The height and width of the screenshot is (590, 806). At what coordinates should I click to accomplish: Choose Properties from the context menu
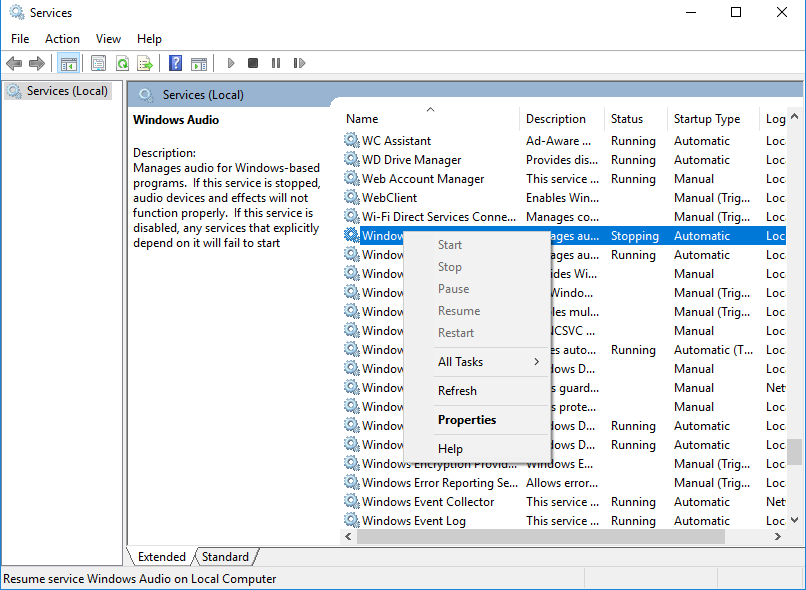(x=477, y=420)
